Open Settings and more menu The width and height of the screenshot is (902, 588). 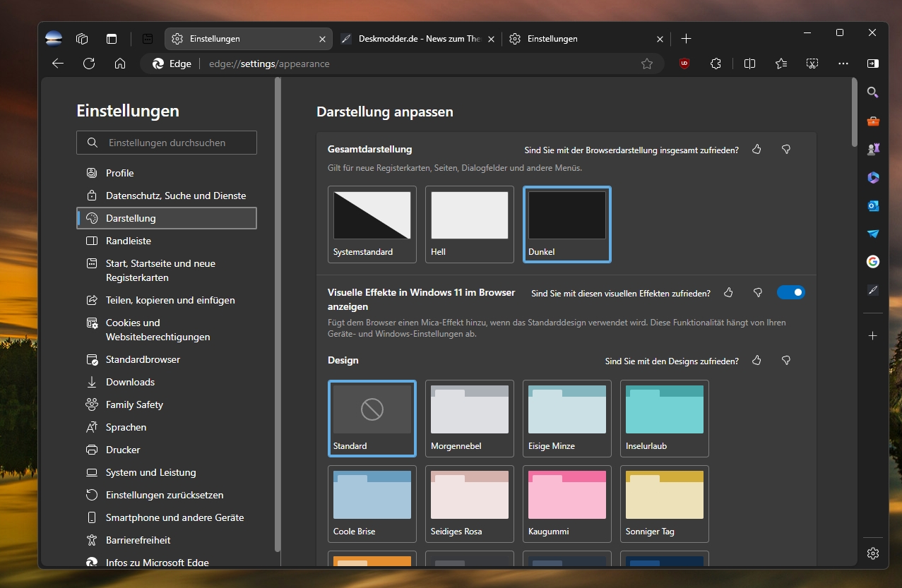pos(843,64)
